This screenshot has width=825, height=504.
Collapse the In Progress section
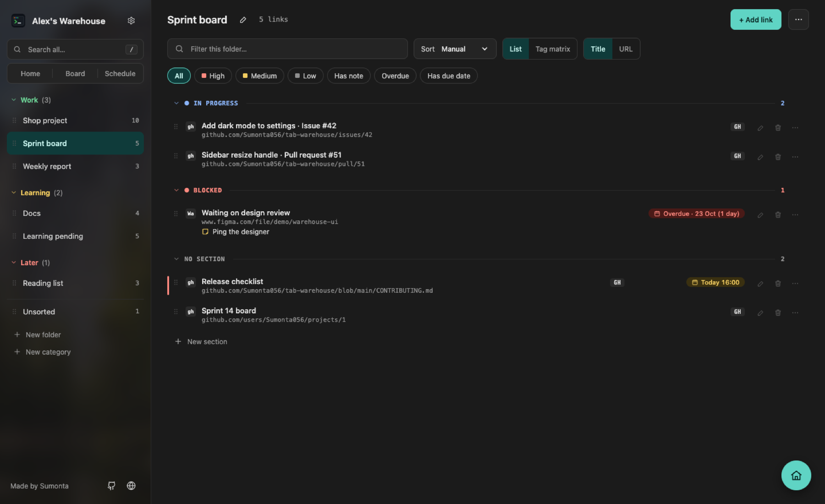click(176, 103)
